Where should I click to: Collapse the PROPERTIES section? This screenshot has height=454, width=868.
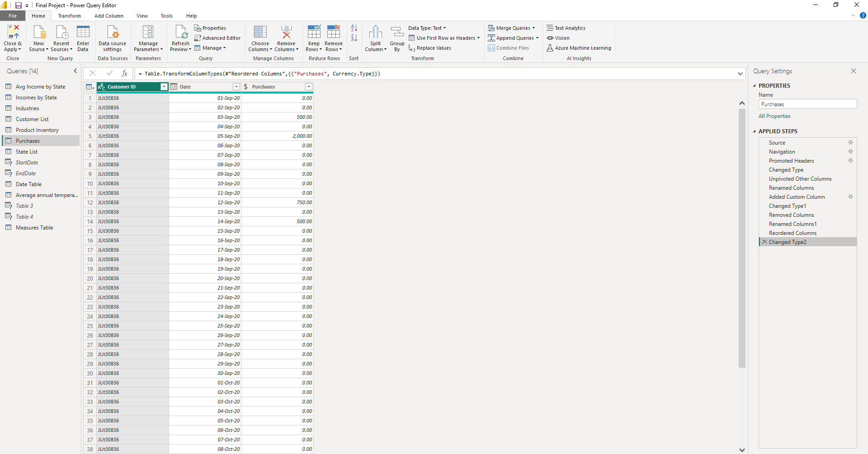(754, 85)
